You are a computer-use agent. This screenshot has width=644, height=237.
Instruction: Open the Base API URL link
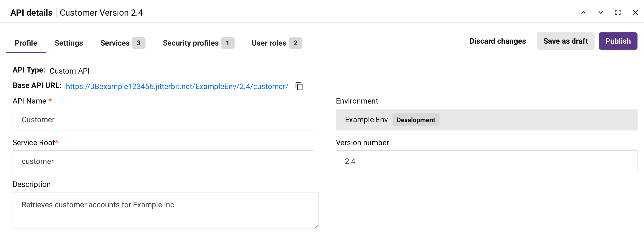[x=177, y=87]
